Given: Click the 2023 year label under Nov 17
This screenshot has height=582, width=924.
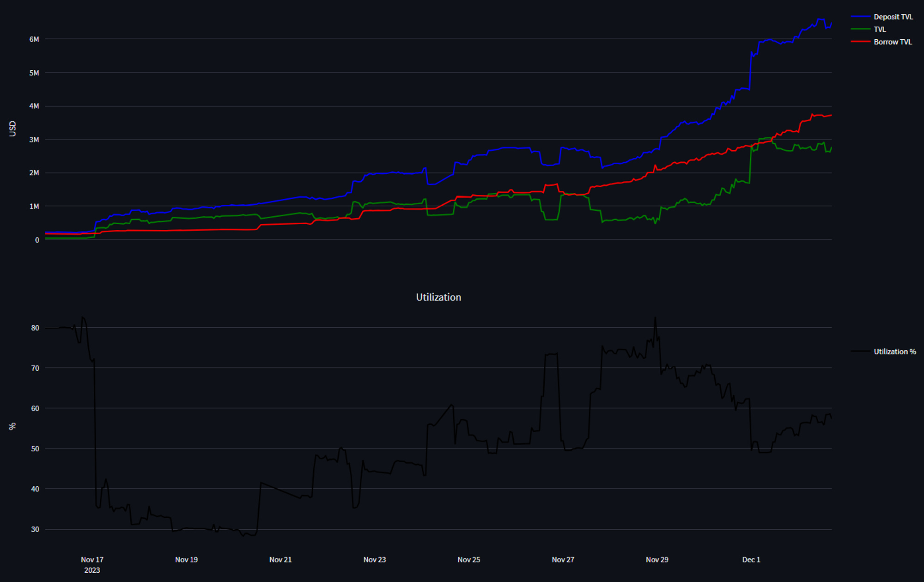Looking at the screenshot, I should tap(92, 570).
